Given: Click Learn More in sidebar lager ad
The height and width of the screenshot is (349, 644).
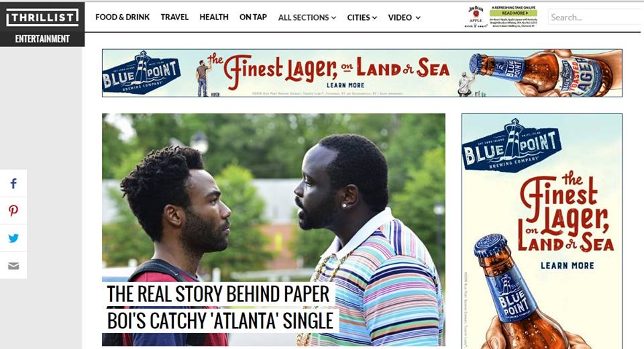Looking at the screenshot, I should pyautogui.click(x=568, y=266).
